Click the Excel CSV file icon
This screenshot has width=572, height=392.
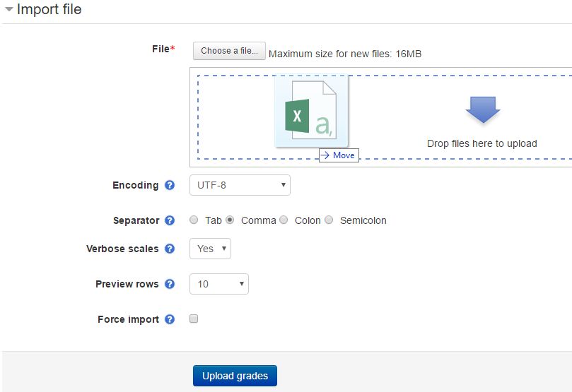coord(311,110)
